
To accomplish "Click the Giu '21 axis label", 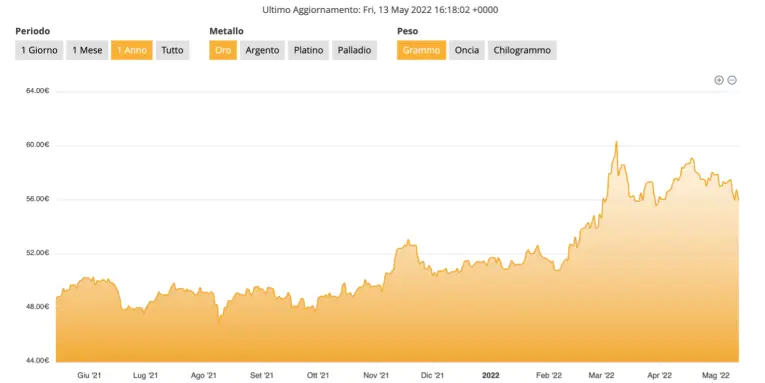I will point(89,375).
